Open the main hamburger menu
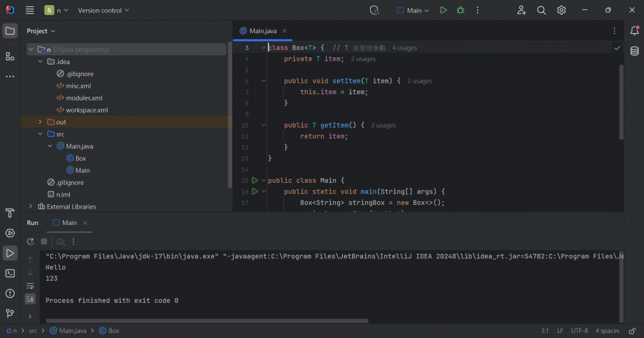644x338 pixels. point(30,10)
